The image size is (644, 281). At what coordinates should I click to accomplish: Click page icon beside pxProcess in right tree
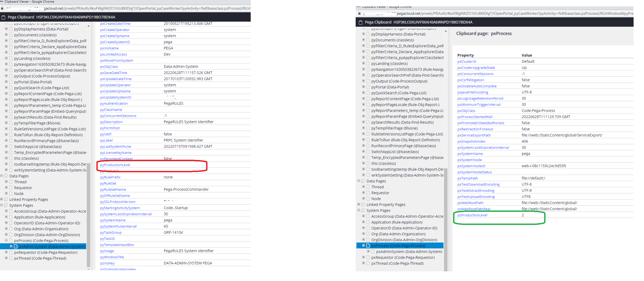(x=368, y=246)
